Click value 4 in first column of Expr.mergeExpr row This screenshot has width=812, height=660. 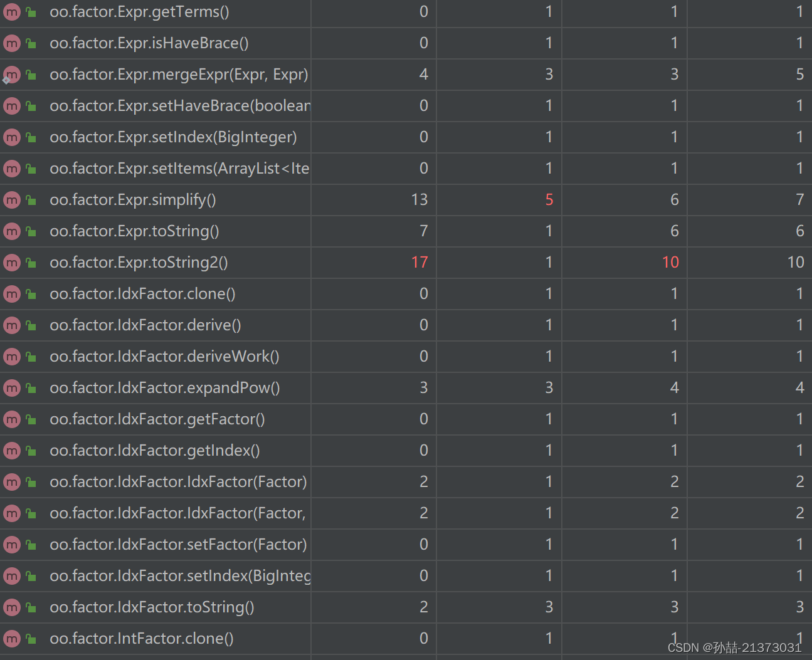click(424, 75)
